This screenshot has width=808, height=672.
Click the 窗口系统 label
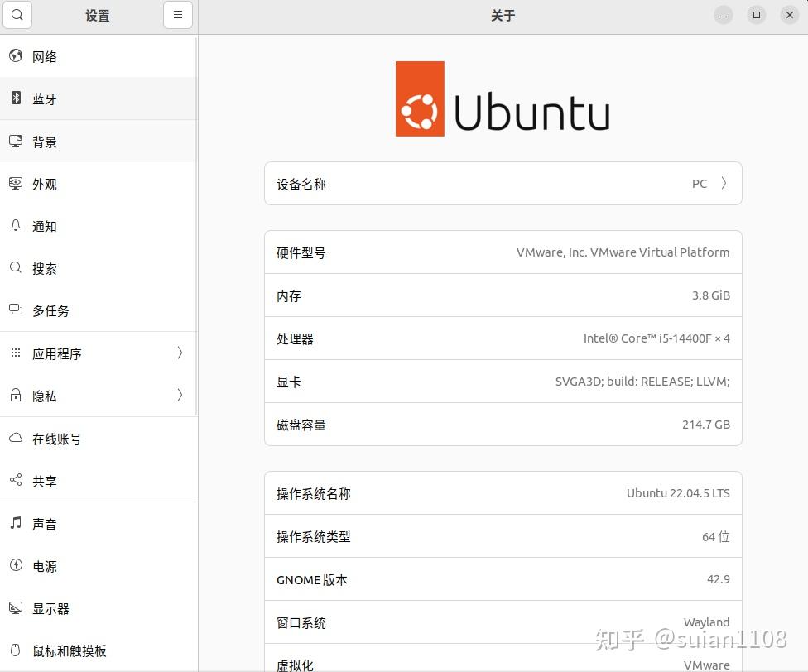(301, 622)
